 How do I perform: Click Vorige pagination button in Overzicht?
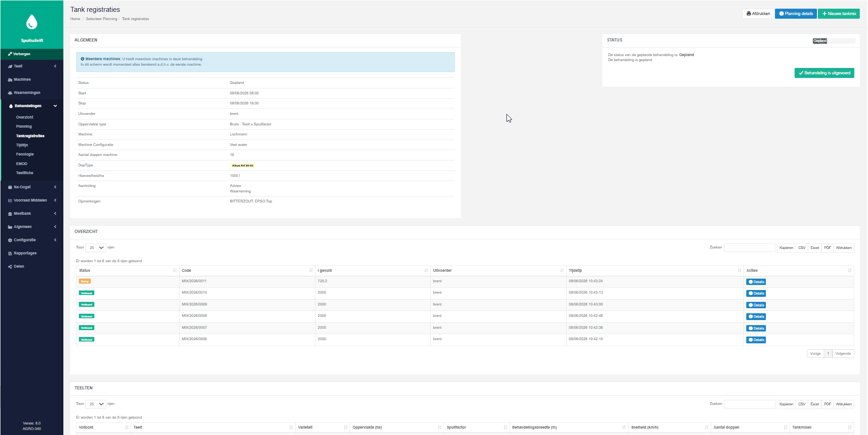coord(816,354)
